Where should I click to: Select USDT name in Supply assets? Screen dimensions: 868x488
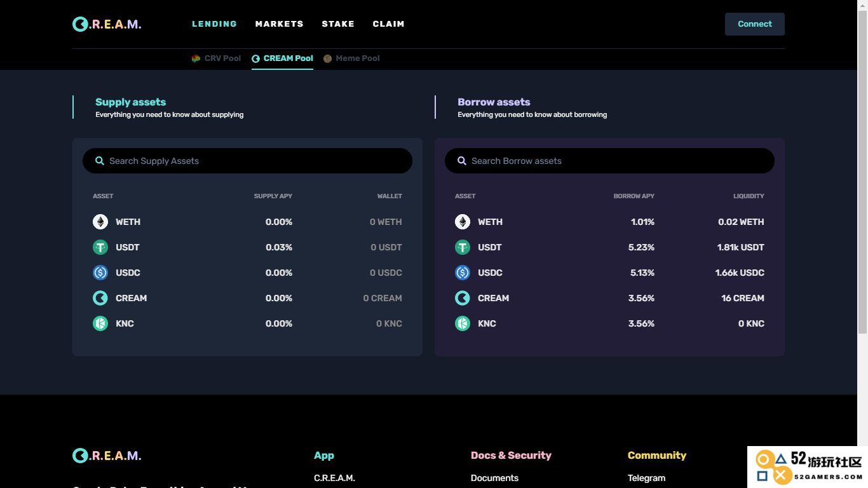pos(127,247)
